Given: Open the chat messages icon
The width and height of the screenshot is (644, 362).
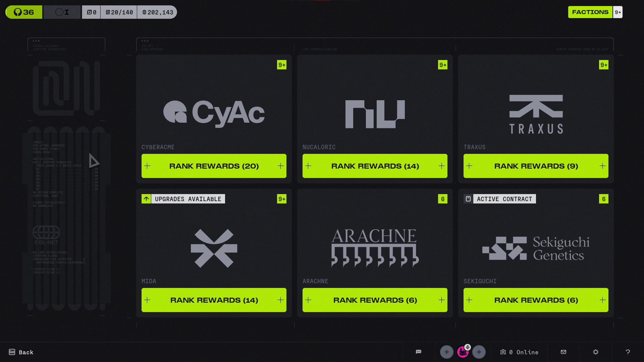Looking at the screenshot, I should click(419, 352).
